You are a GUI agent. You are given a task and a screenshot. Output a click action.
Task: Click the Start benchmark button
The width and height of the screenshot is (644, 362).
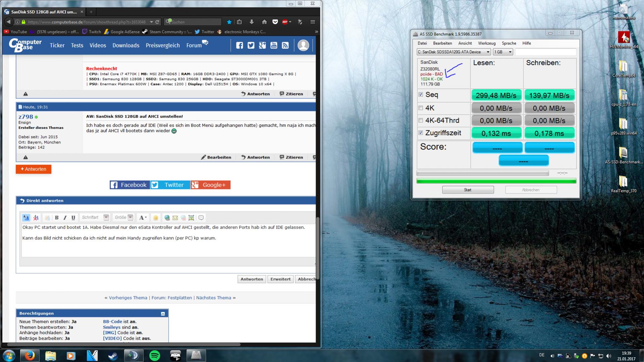click(468, 190)
